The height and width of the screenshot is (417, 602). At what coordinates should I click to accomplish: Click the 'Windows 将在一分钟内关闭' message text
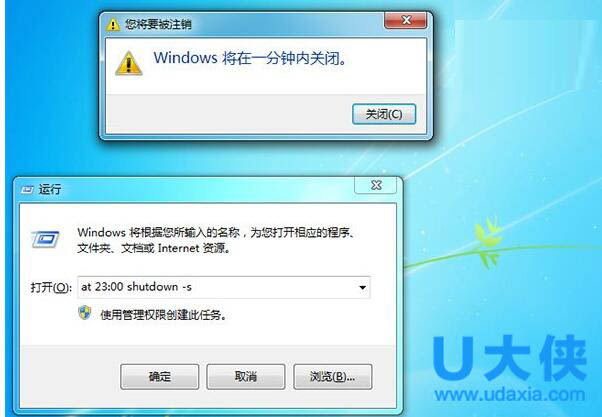tap(250, 58)
